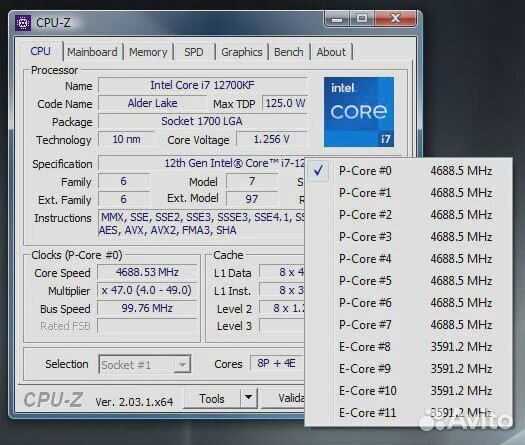Open the Socket #1 selection dropdown
This screenshot has width=525, height=445.
(x=145, y=364)
